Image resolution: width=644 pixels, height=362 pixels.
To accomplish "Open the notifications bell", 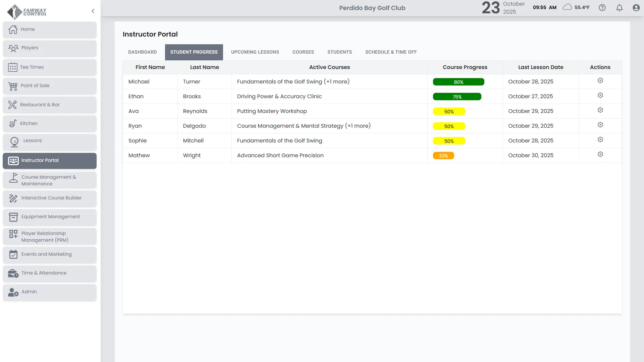I will [x=619, y=8].
